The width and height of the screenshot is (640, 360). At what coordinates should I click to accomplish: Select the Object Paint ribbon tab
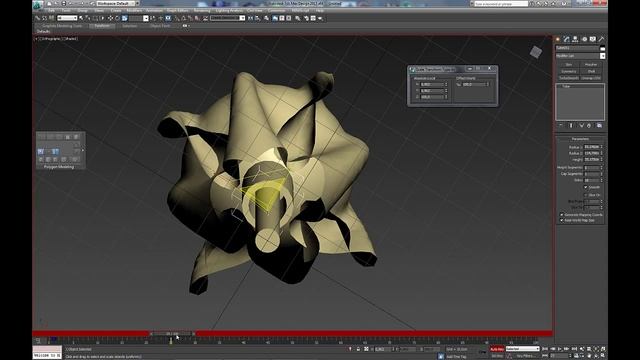(x=160, y=26)
